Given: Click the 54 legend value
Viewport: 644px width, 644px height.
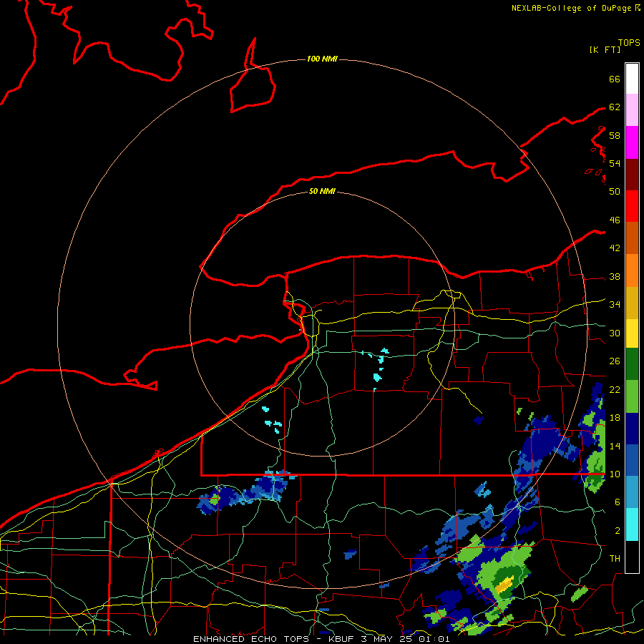Looking at the screenshot, I should 615,163.
